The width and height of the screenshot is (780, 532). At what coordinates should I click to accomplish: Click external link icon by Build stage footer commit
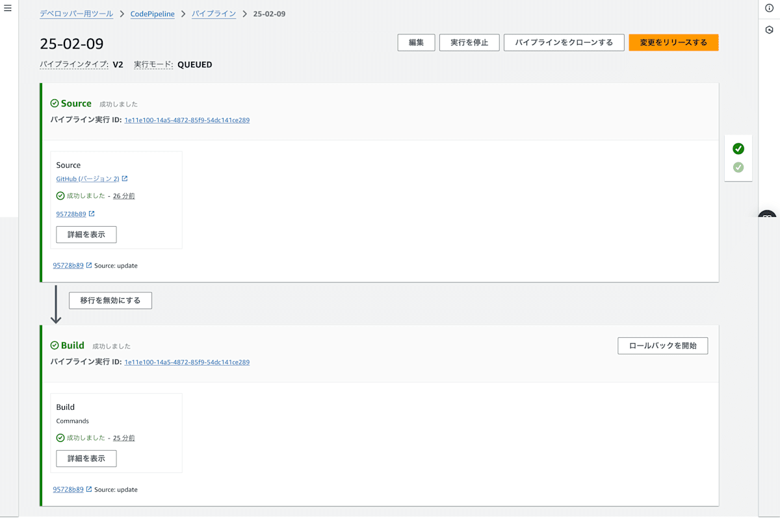point(89,489)
